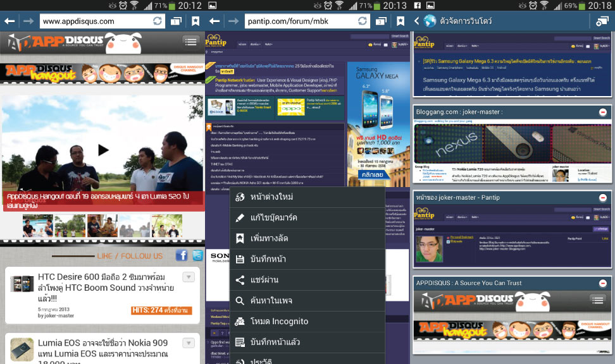Select ค้นหาในเพจ menu item
Screen dimensions: 615x364
point(307,301)
